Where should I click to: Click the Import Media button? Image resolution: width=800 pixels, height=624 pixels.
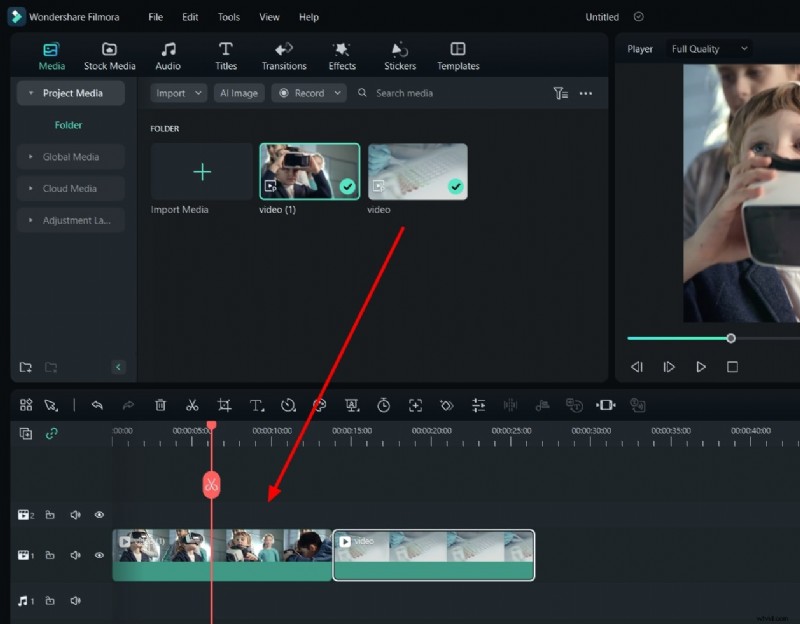[x=200, y=170]
